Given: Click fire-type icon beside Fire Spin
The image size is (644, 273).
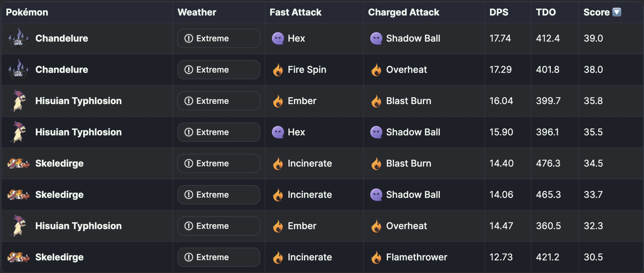Looking at the screenshot, I should tap(278, 70).
